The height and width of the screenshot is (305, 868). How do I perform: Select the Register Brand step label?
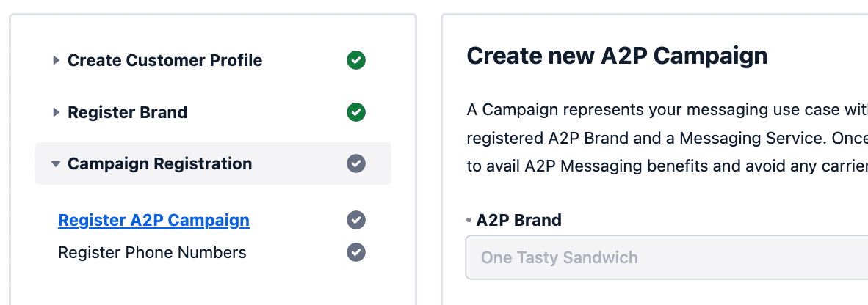click(127, 113)
